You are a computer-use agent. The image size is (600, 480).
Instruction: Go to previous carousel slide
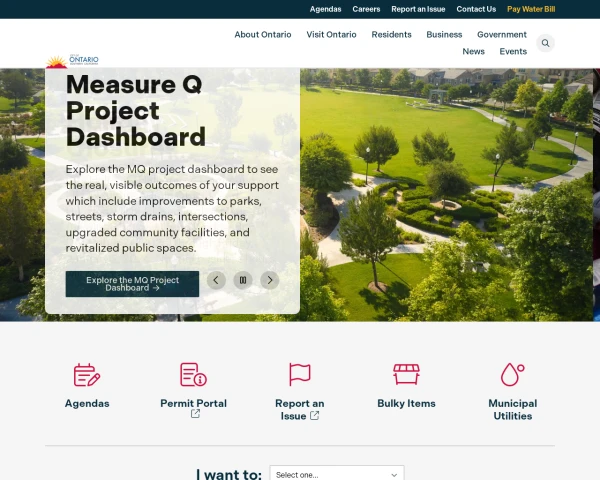[x=216, y=280]
